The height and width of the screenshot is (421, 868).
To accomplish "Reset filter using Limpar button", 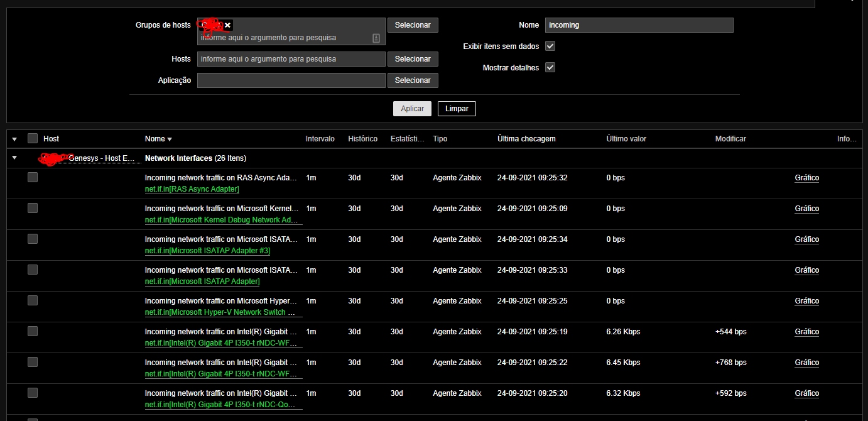I will pyautogui.click(x=457, y=109).
